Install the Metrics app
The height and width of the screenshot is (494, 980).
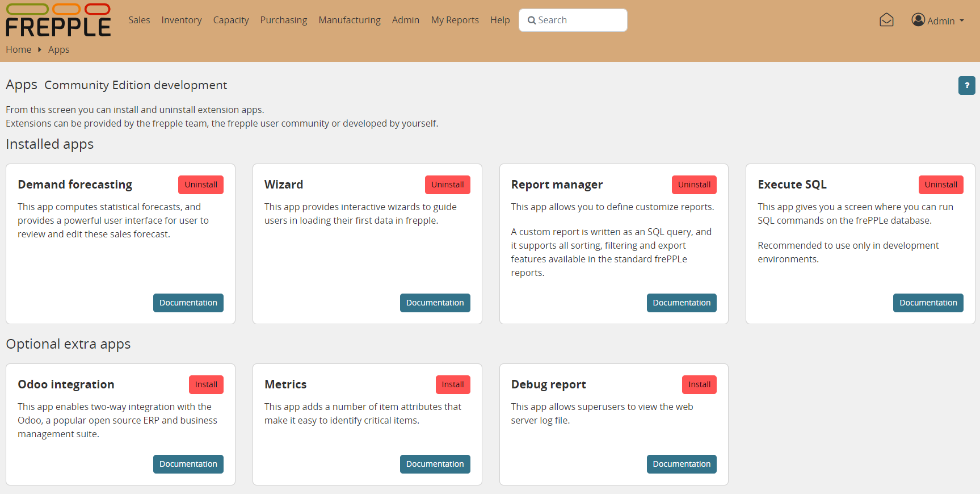[452, 384]
